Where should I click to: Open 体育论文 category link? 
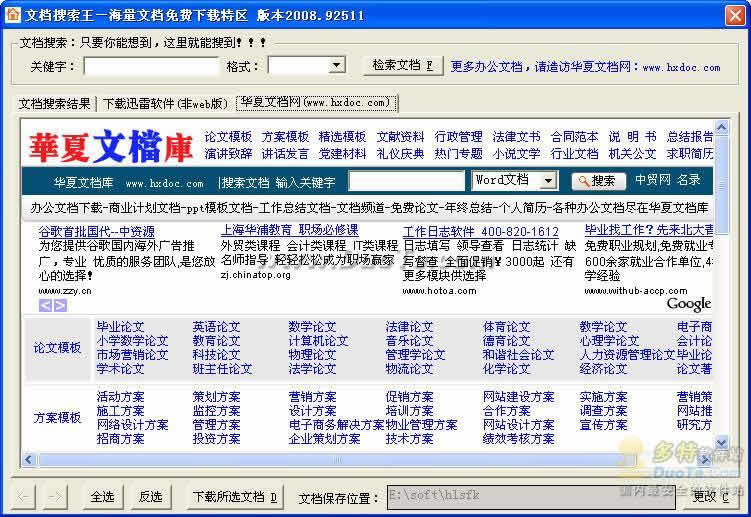pos(507,327)
